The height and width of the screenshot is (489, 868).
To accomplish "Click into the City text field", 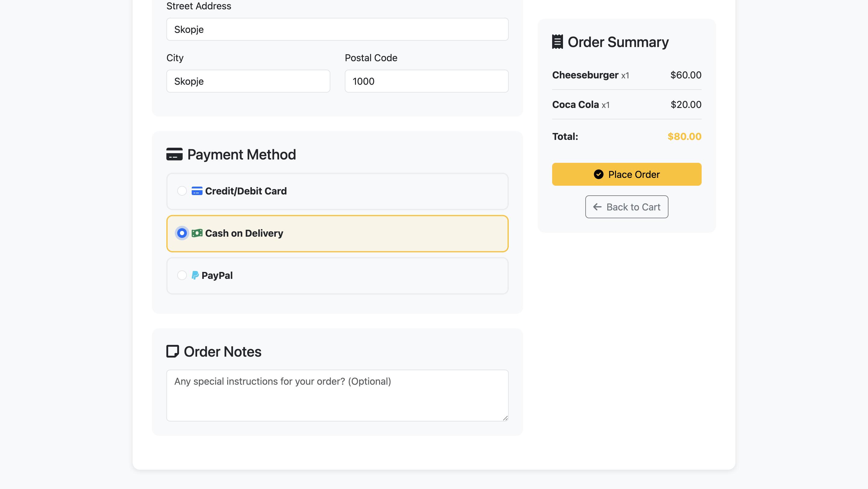I will [x=248, y=81].
